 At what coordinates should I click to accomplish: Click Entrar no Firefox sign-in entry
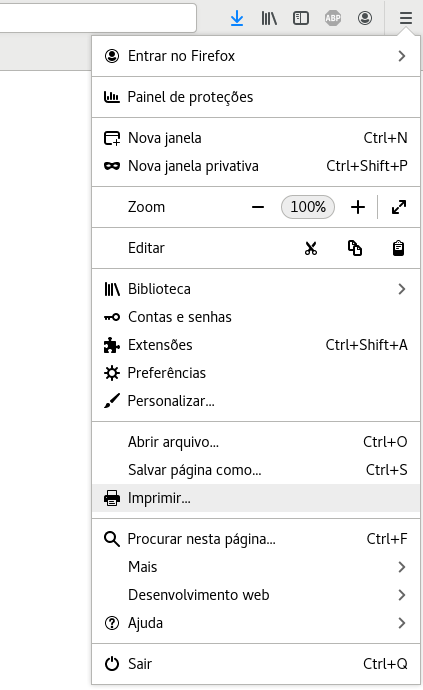tap(256, 56)
